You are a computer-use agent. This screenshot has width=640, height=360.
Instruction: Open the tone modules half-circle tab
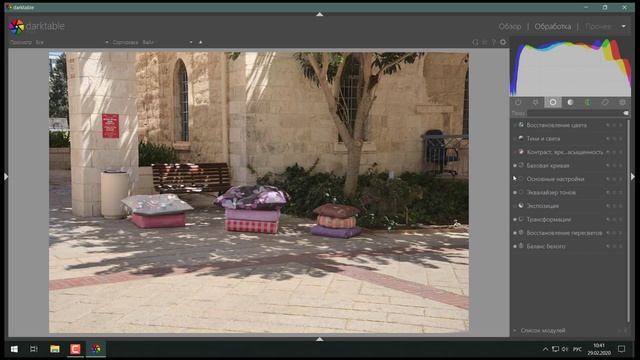click(x=570, y=102)
